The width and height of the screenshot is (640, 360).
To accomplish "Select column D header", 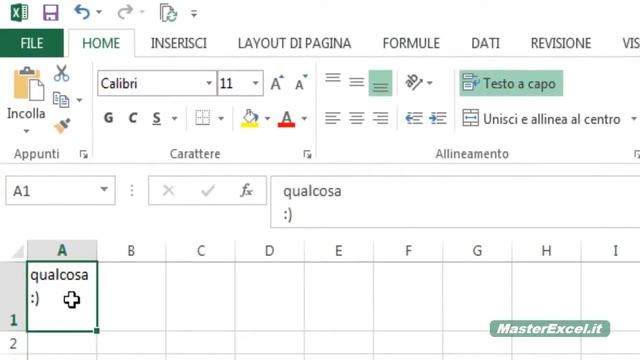I will [x=269, y=251].
